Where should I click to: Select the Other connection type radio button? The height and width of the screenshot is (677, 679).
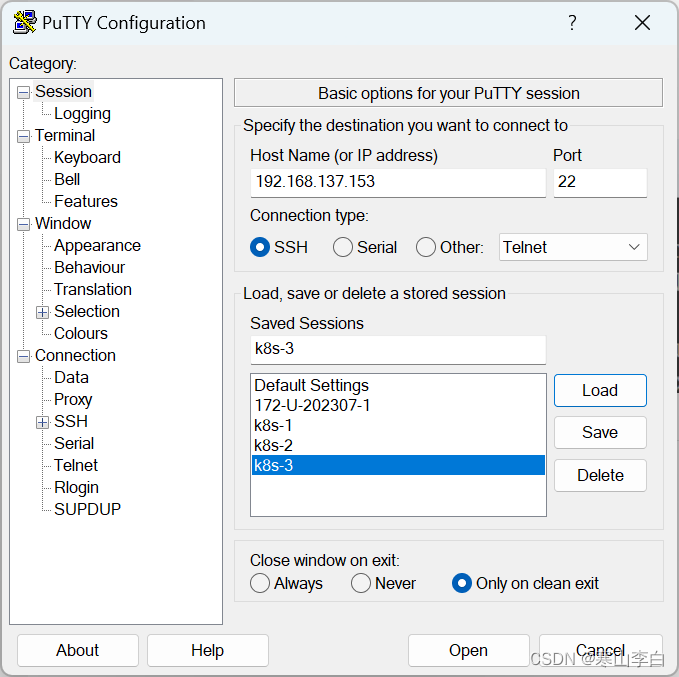click(x=426, y=247)
